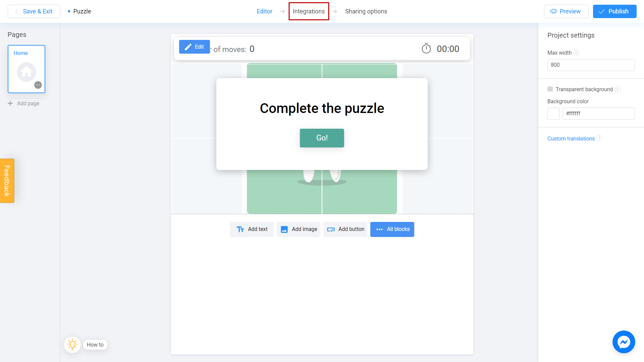Click the Transparent background label toggle
The width and height of the screenshot is (644, 362).
585,89
